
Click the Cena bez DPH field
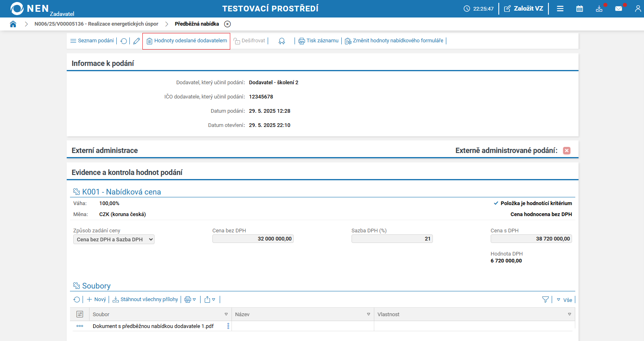(253, 239)
